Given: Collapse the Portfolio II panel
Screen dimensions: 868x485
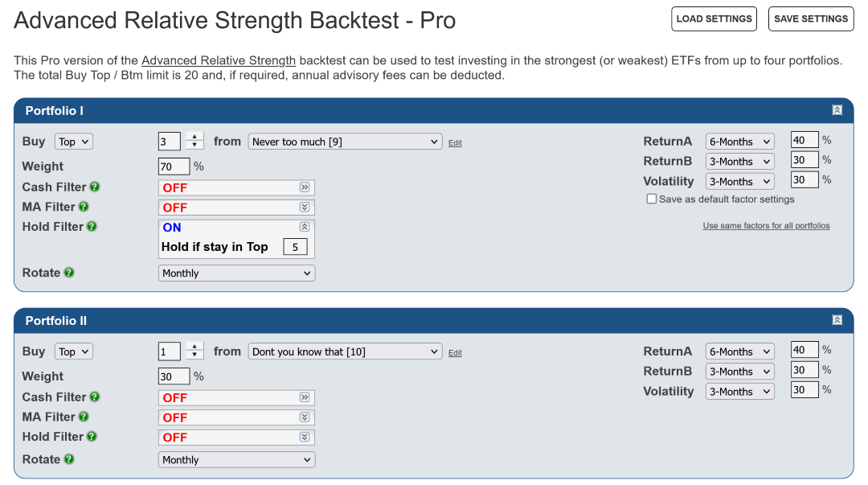Looking at the screenshot, I should point(837,320).
